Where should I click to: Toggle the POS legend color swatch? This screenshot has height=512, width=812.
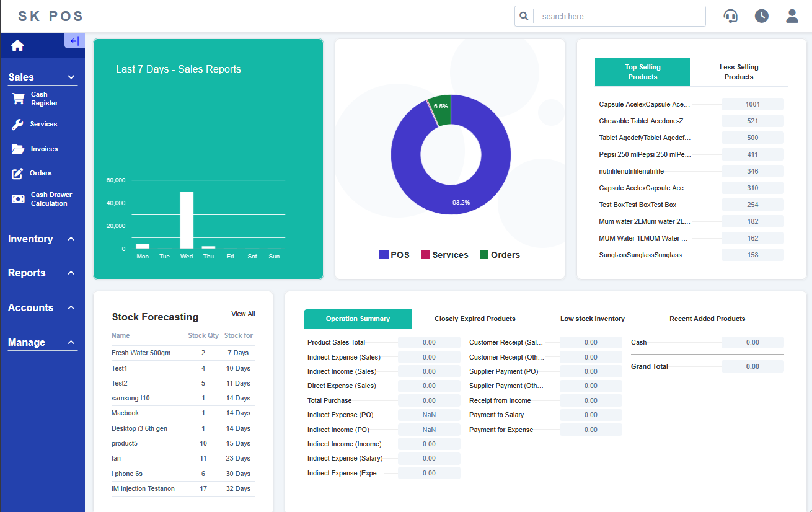click(x=384, y=255)
